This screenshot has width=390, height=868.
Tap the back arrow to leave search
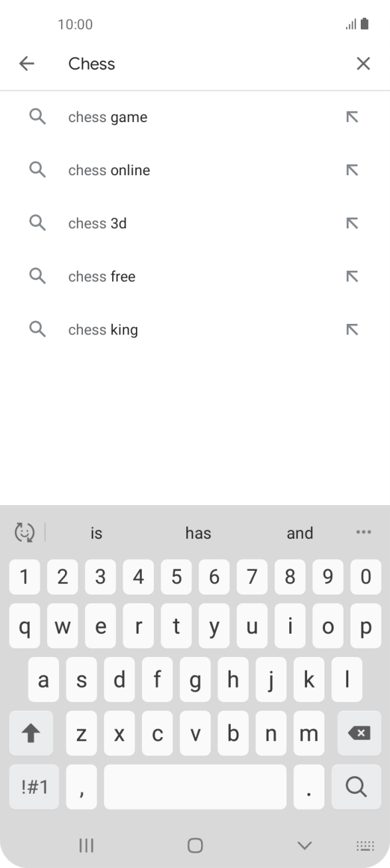click(26, 63)
